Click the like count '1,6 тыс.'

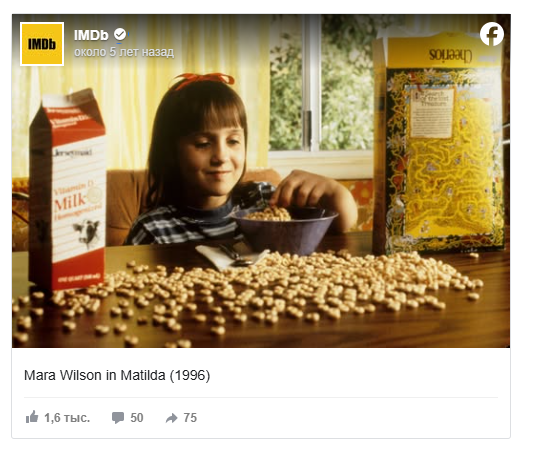tap(67, 418)
